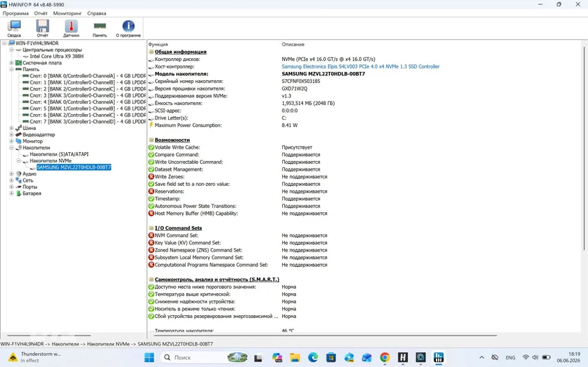
Task: Open the Windows Start button
Action: (149, 357)
